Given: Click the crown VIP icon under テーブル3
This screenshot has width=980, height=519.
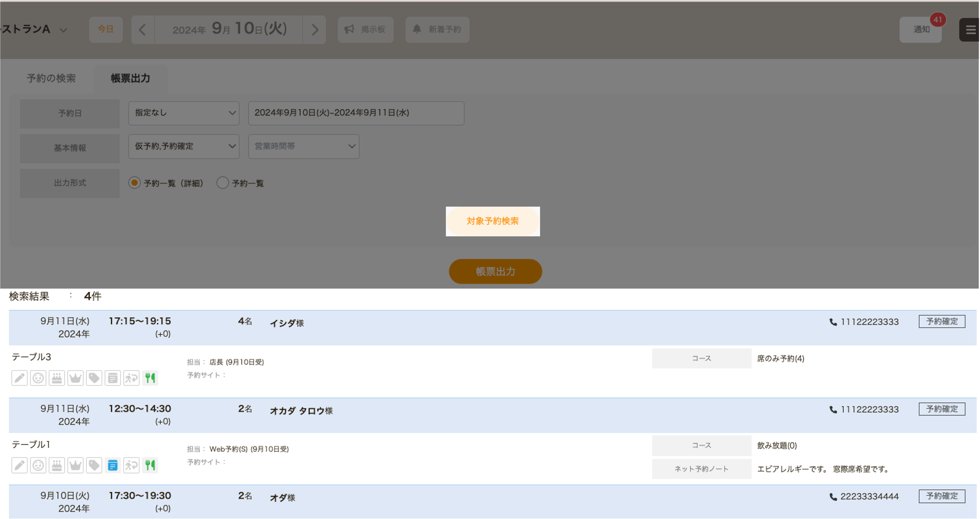Looking at the screenshot, I should coord(75,378).
